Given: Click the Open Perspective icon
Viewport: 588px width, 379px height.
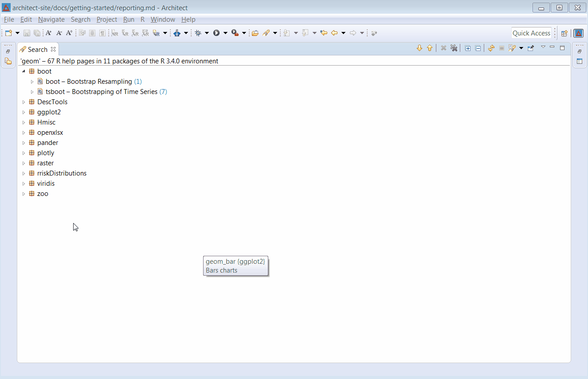Looking at the screenshot, I should pyautogui.click(x=564, y=33).
